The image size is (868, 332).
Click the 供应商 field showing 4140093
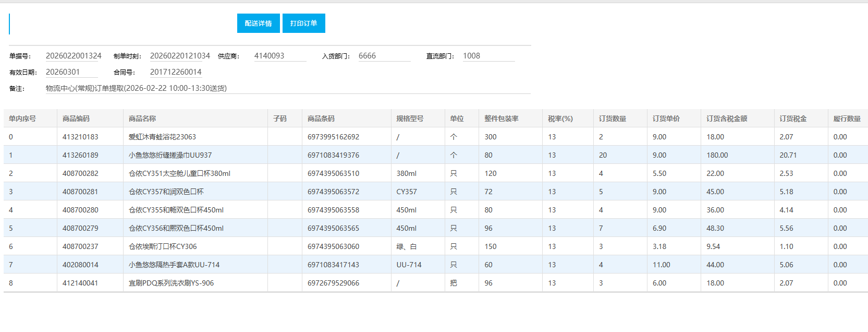pyautogui.click(x=280, y=56)
